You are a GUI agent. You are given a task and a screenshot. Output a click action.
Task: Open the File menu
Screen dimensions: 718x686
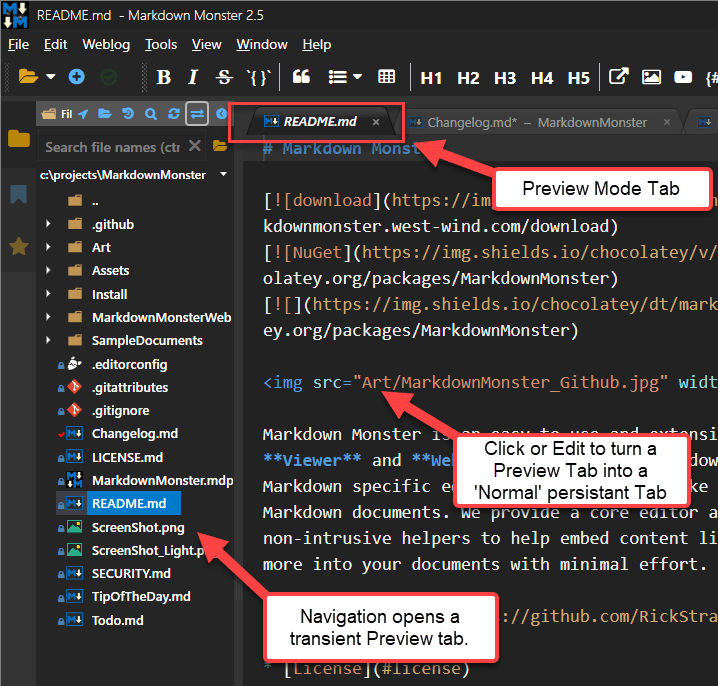[x=18, y=44]
